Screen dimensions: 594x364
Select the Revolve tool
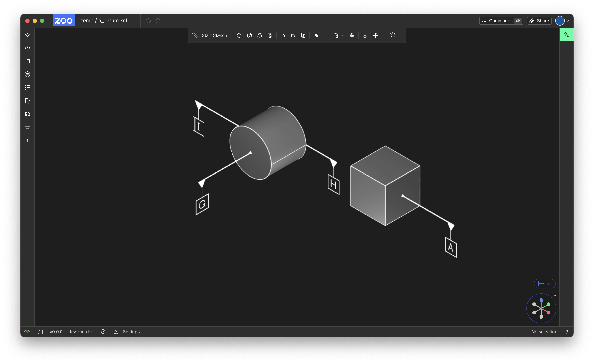[270, 35]
